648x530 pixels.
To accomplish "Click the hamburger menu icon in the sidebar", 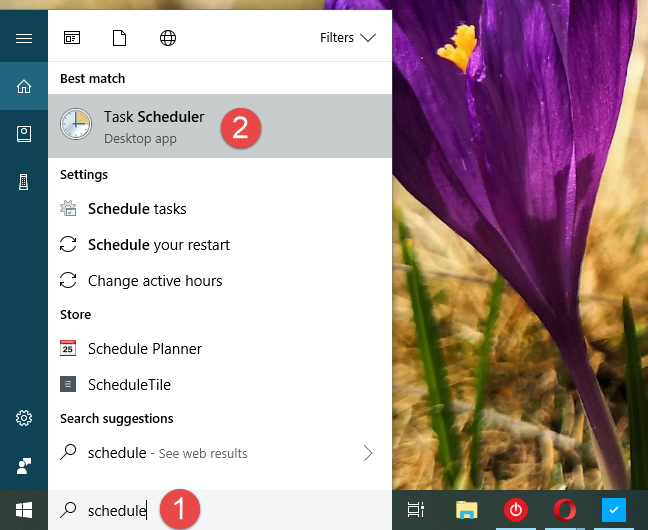I will pos(24,38).
